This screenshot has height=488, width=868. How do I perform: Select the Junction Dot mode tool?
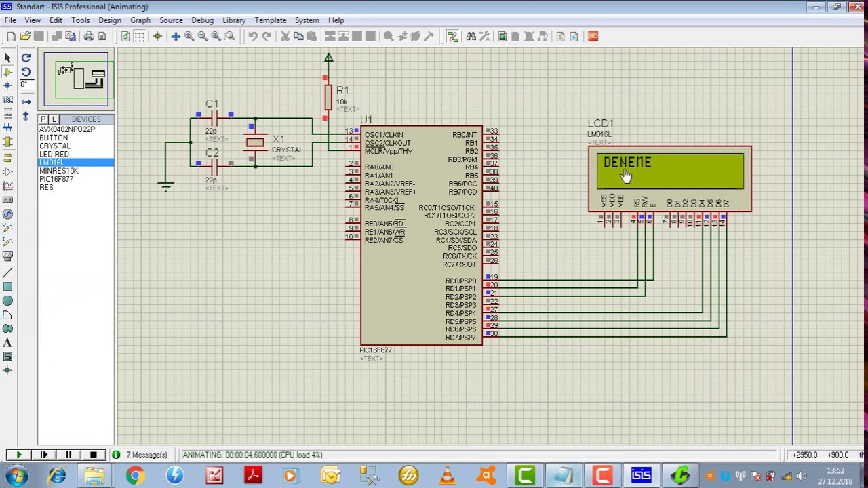[7, 85]
